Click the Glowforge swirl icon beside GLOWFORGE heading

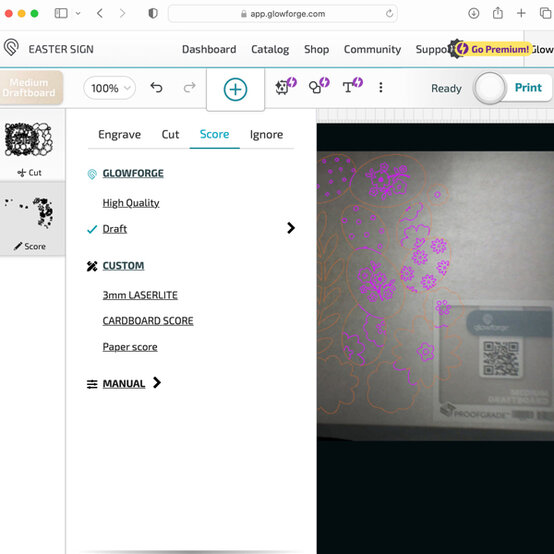92,174
